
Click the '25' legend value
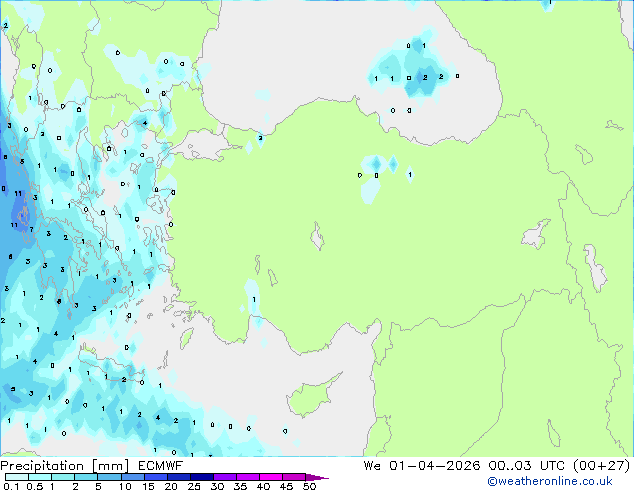pyautogui.click(x=194, y=486)
